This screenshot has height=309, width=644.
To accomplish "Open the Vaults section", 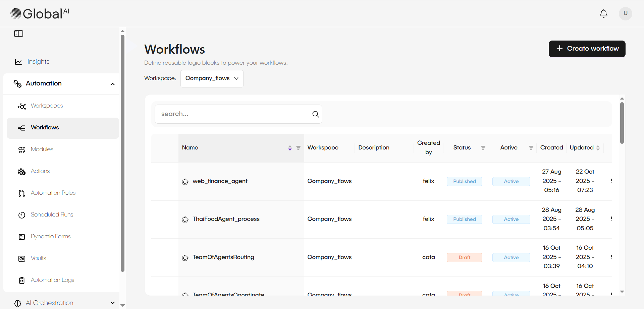I will pos(39,258).
